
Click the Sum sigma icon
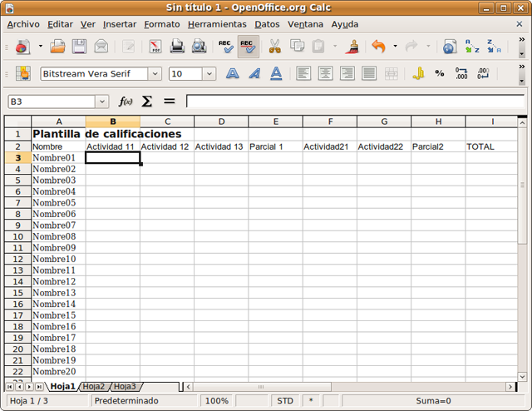coord(147,102)
